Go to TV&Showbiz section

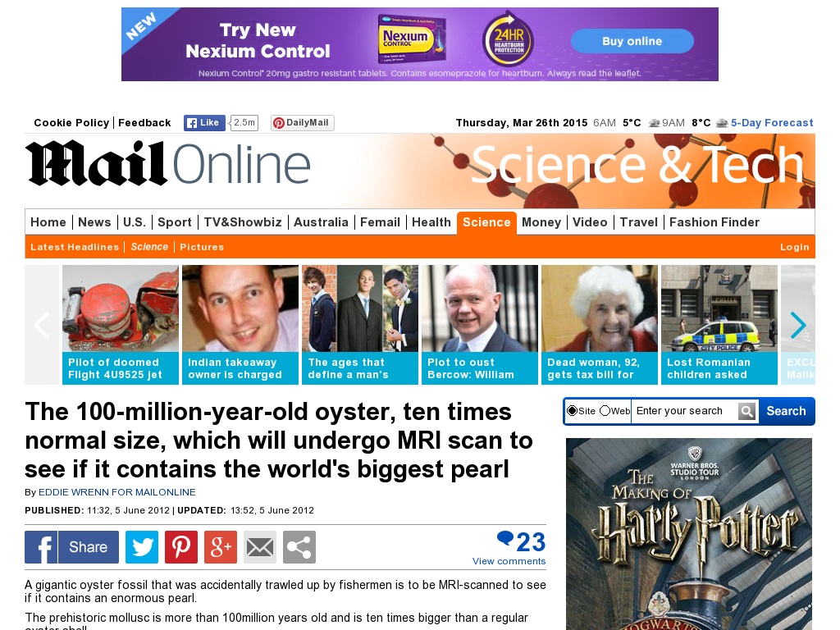tap(243, 222)
